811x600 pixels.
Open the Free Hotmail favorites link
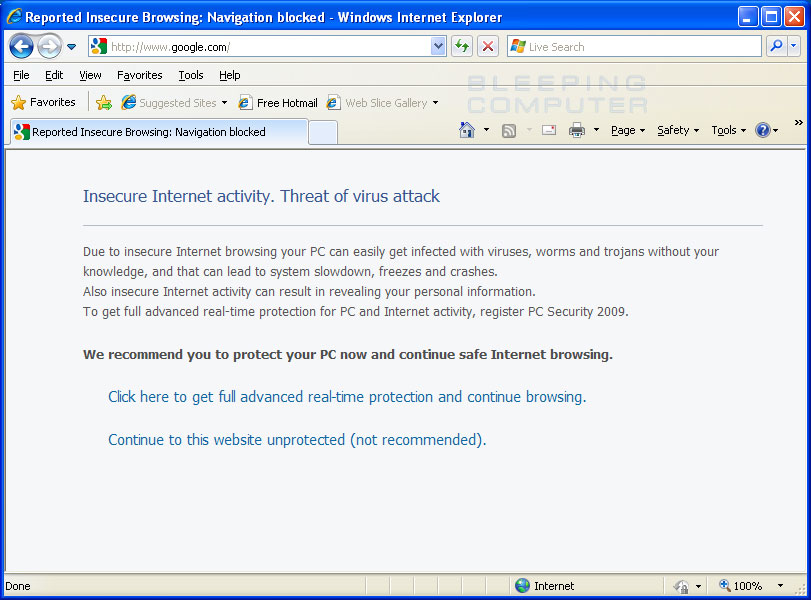(278, 102)
